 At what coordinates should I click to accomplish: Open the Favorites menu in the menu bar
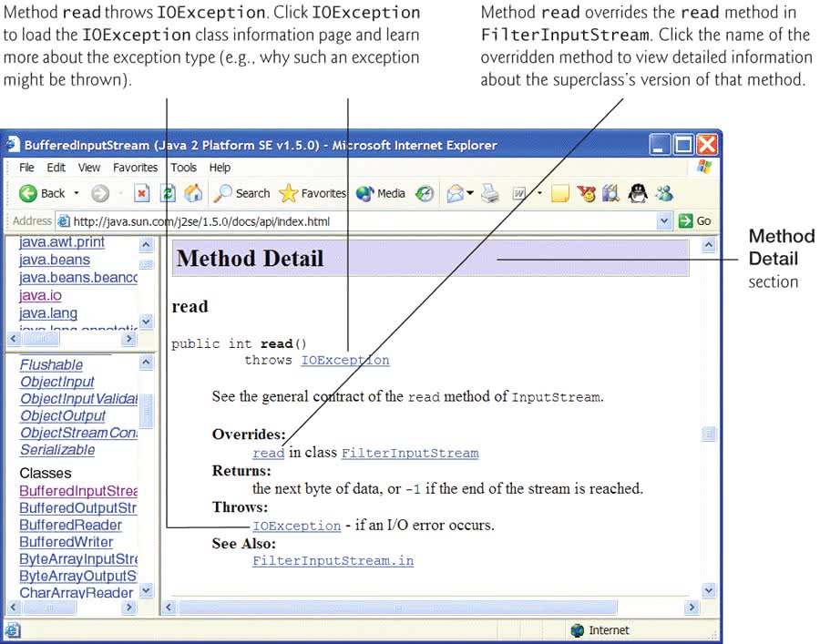136,168
